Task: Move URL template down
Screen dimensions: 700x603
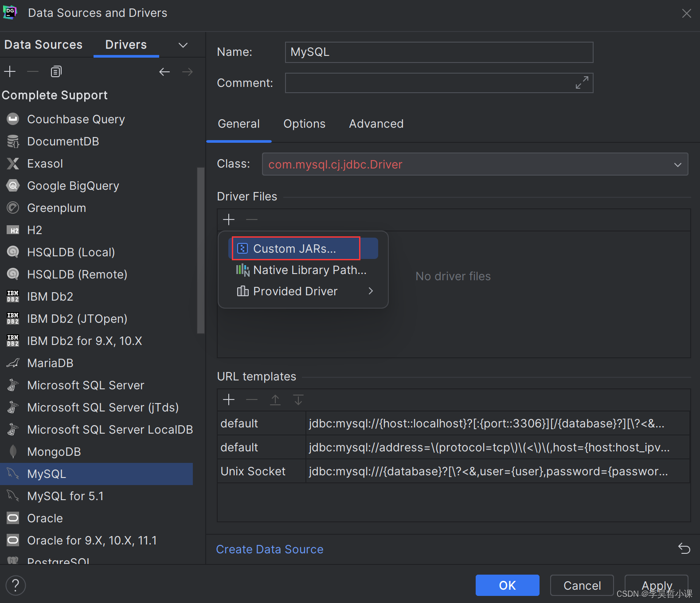Action: pyautogui.click(x=298, y=399)
